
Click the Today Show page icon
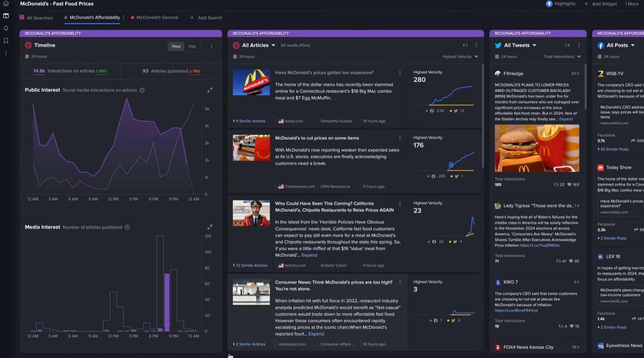(x=601, y=168)
